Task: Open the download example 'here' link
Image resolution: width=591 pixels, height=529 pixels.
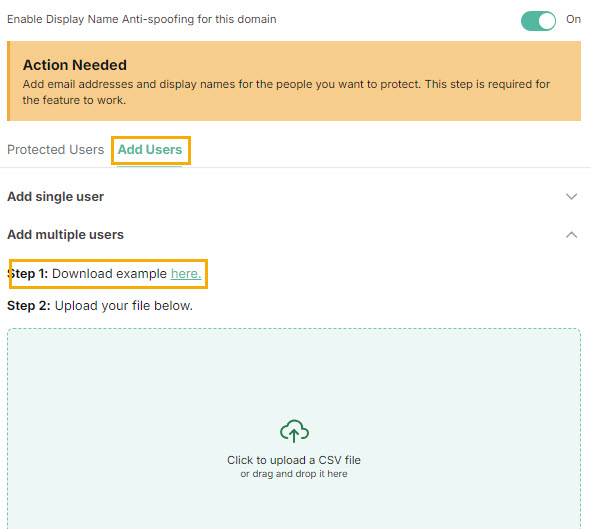Action: (x=186, y=274)
